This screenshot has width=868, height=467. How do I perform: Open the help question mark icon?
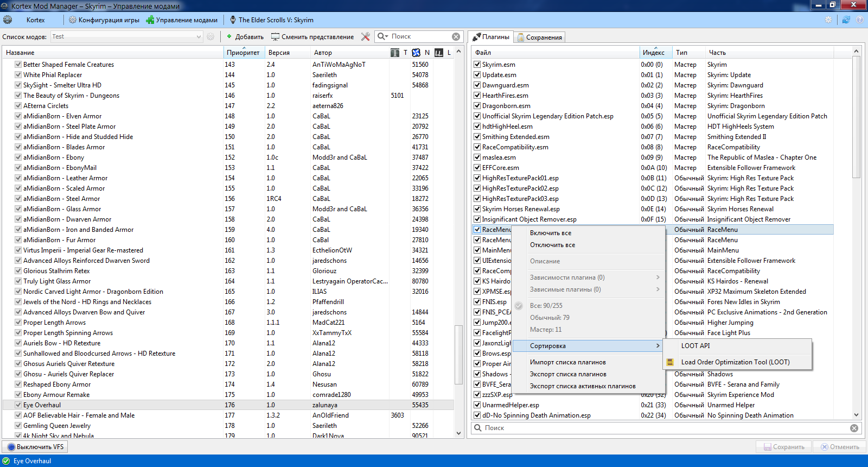point(860,20)
